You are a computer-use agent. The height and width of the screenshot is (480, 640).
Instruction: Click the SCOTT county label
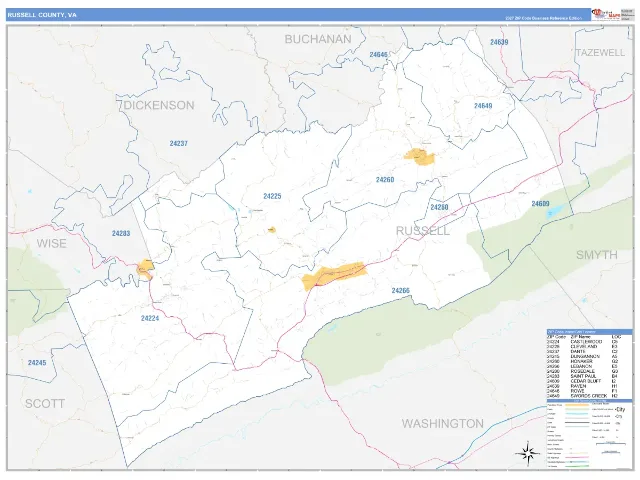45,404
